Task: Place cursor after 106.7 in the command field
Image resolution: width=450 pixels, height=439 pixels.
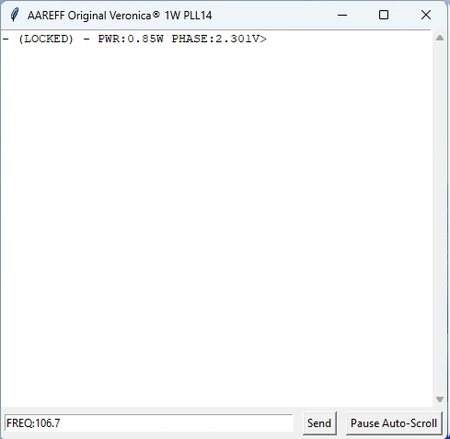Action: pos(61,423)
